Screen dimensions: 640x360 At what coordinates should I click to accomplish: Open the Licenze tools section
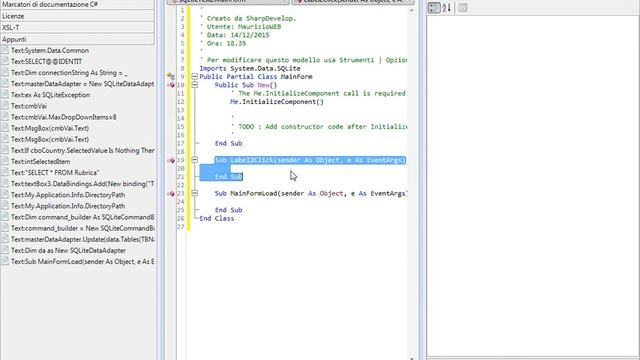click(x=78, y=16)
